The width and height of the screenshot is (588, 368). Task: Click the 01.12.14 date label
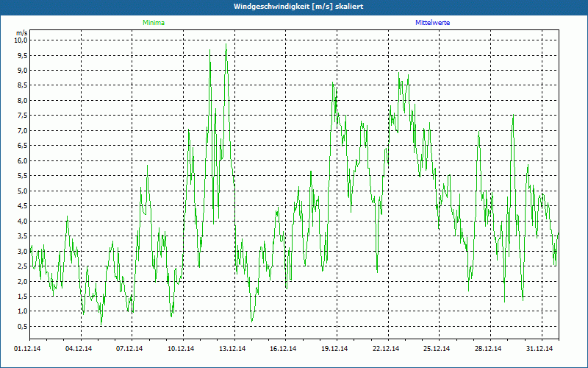pos(27,349)
